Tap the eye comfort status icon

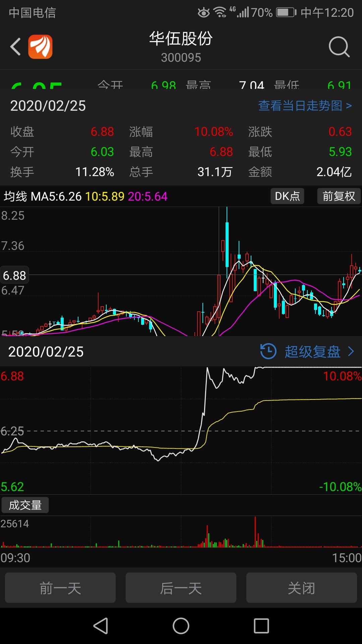pyautogui.click(x=203, y=13)
